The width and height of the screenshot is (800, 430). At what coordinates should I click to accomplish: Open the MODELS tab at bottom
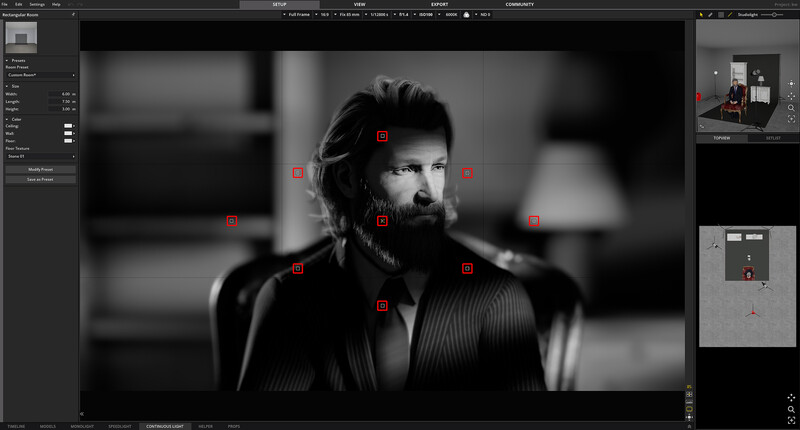[47, 426]
